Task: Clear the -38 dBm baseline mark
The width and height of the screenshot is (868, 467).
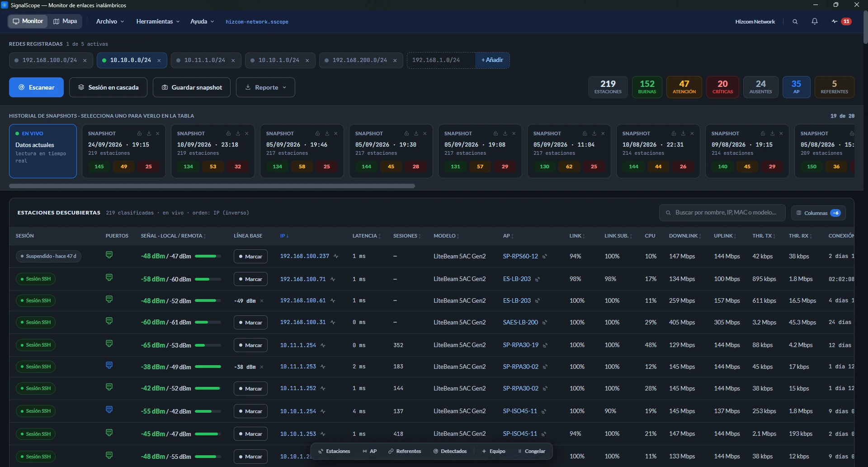Action: point(262,367)
